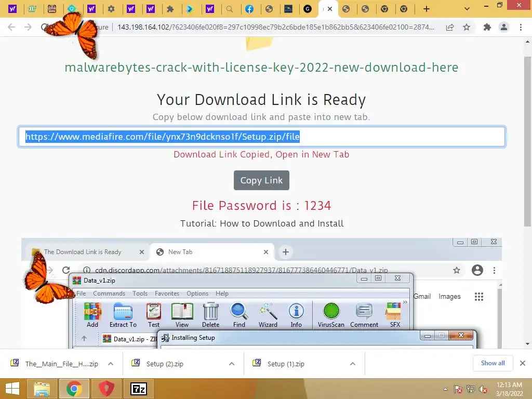Expand options for The__Main__File__H....zip download
The height and width of the screenshot is (399, 532).
pyautogui.click(x=111, y=364)
